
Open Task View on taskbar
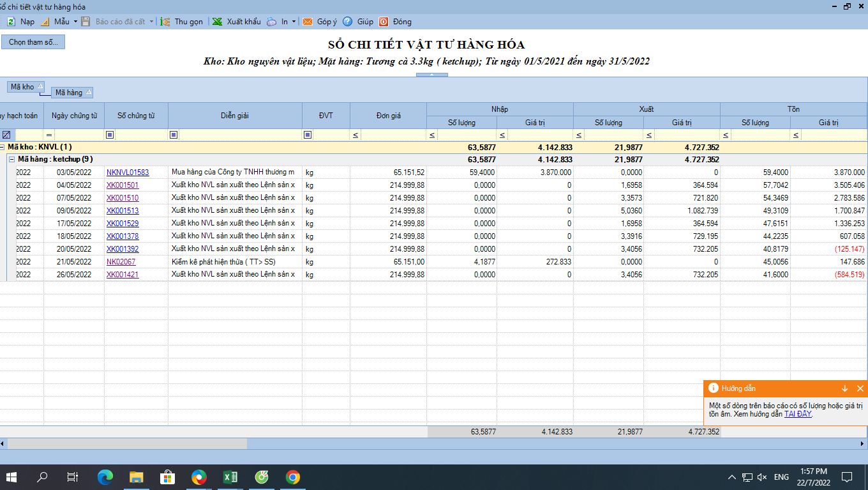tap(73, 477)
